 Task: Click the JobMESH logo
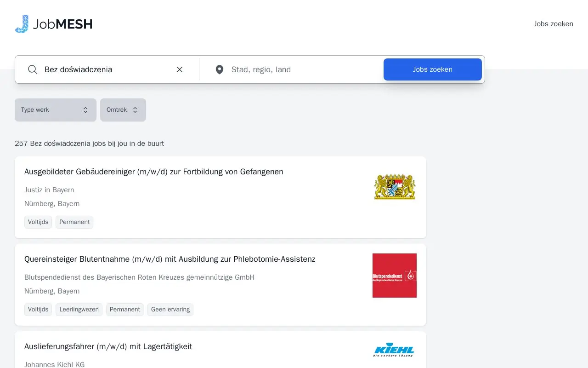point(53,24)
